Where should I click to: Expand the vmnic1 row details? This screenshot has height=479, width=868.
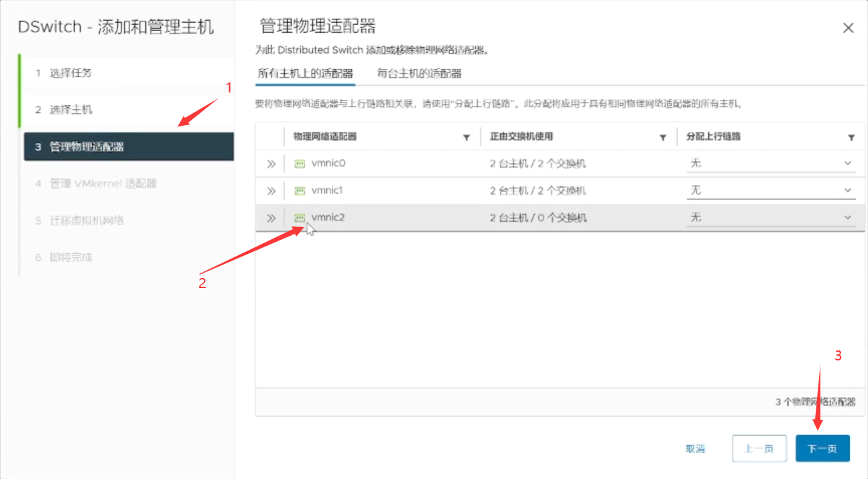[271, 191]
